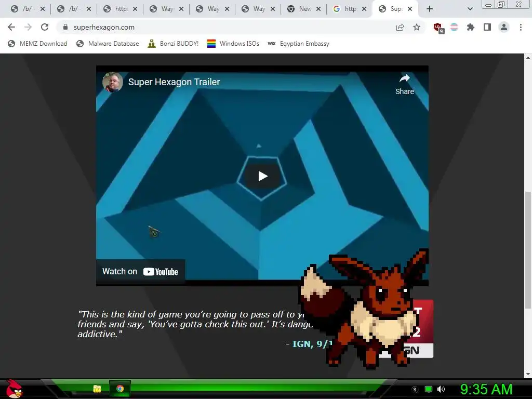
Task: Open the video uploader's channel avatar
Action: (113, 82)
